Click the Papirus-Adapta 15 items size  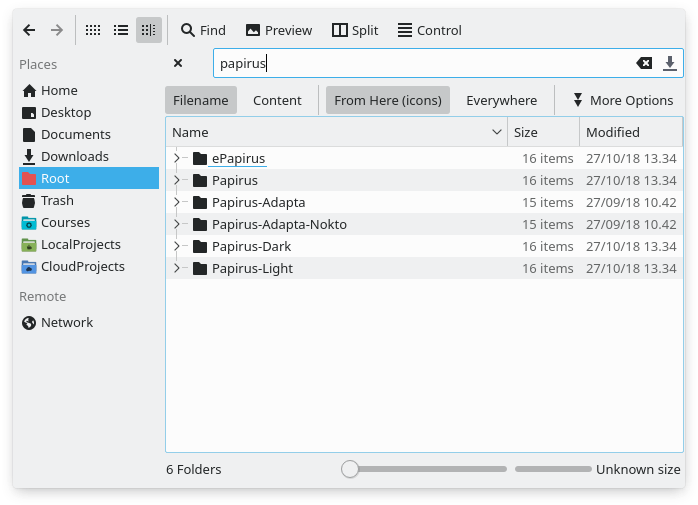548,203
